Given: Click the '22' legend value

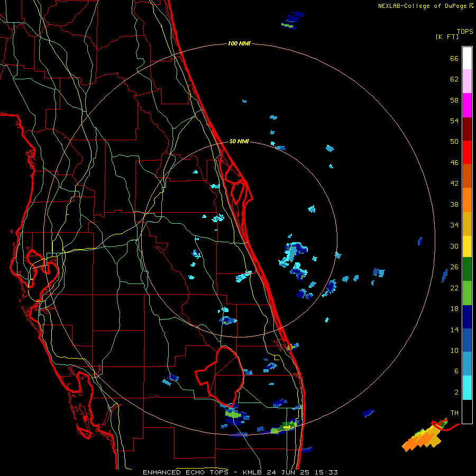Looking at the screenshot, I should coord(454,288).
